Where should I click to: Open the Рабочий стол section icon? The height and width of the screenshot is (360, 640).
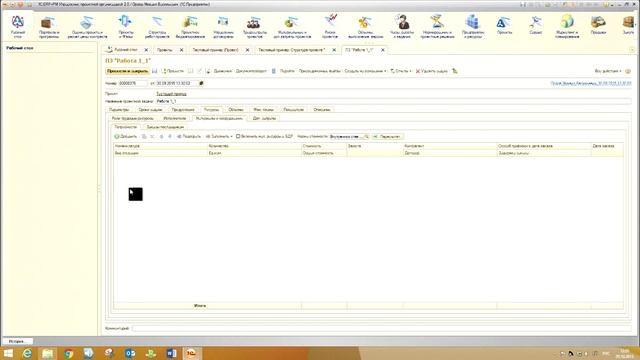point(18,26)
